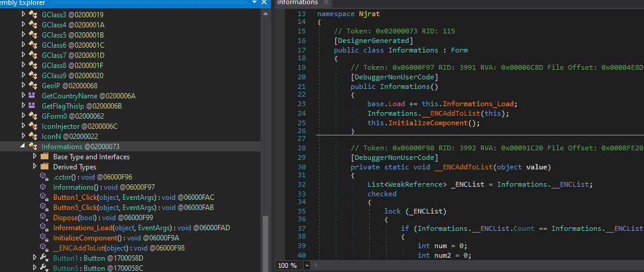644x272 pixels.
Task: Click the Button1 property wrench icon
Action: point(44,258)
